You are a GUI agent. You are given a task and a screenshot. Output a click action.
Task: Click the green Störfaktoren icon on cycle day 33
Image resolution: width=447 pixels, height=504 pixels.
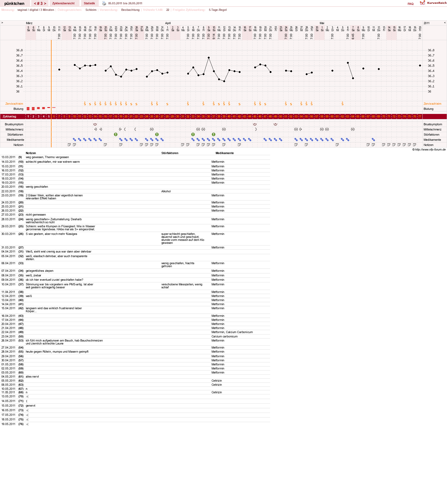[193, 135]
